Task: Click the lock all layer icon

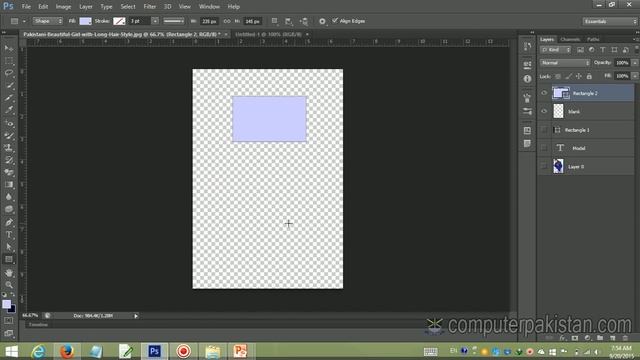Action: click(589, 76)
